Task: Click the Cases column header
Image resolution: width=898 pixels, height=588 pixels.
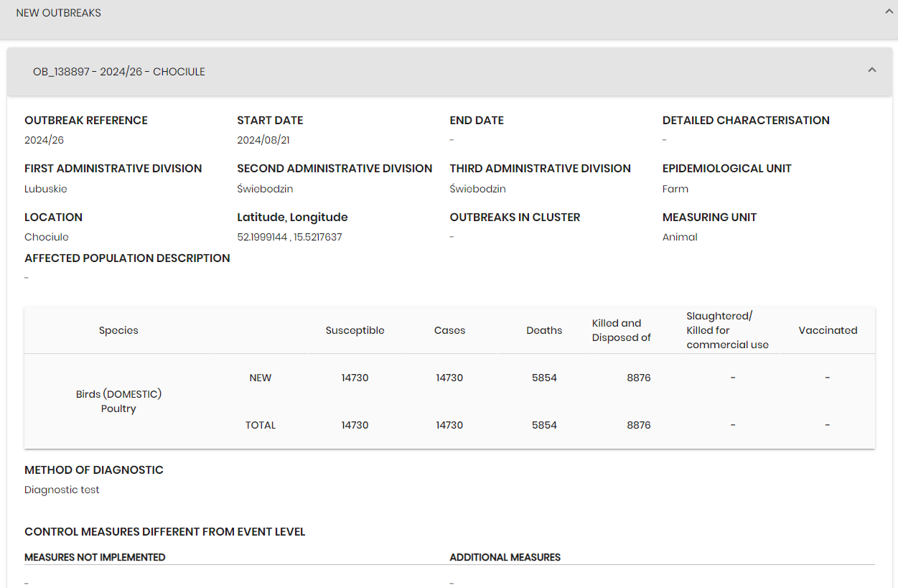Action: click(449, 330)
